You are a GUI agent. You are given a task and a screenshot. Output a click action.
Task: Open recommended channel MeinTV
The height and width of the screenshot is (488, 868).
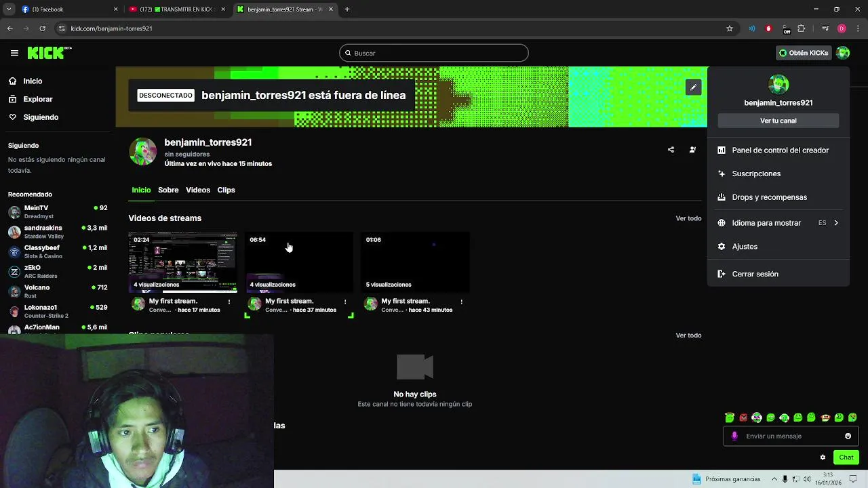(x=58, y=211)
